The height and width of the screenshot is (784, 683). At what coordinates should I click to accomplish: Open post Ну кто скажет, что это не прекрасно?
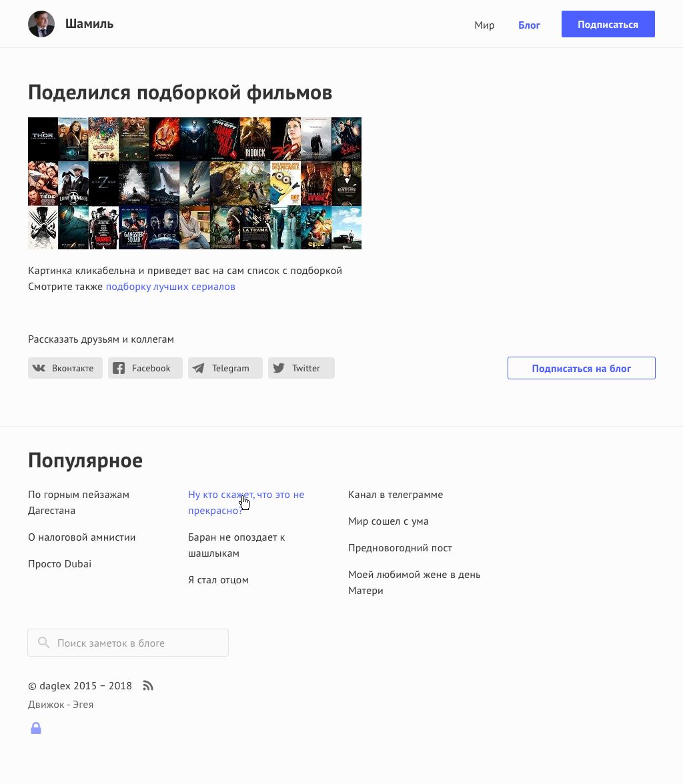246,503
